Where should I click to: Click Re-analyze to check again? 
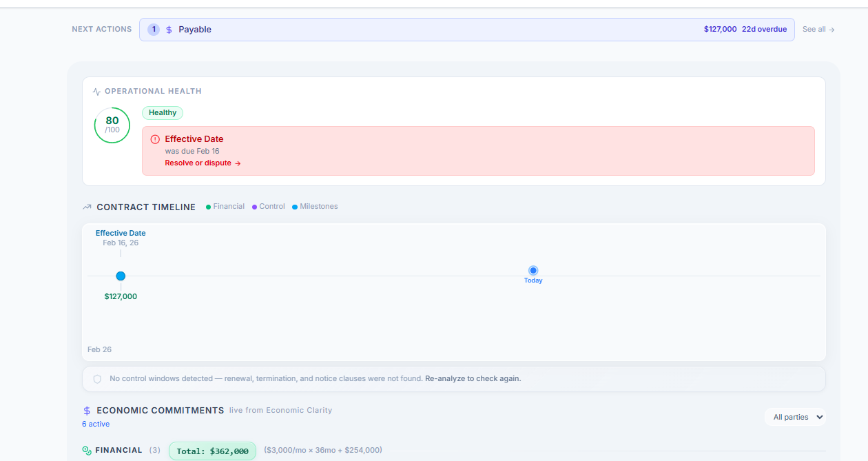click(x=473, y=379)
